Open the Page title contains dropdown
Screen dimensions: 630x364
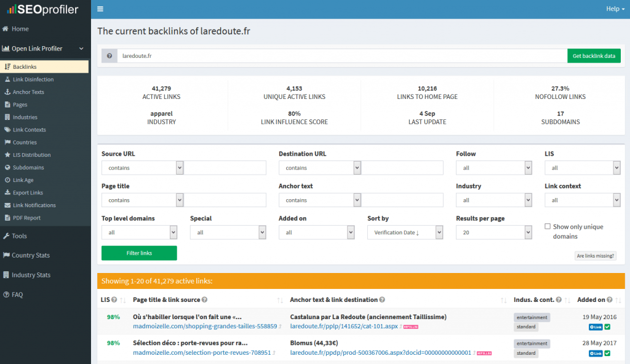pyautogui.click(x=143, y=200)
